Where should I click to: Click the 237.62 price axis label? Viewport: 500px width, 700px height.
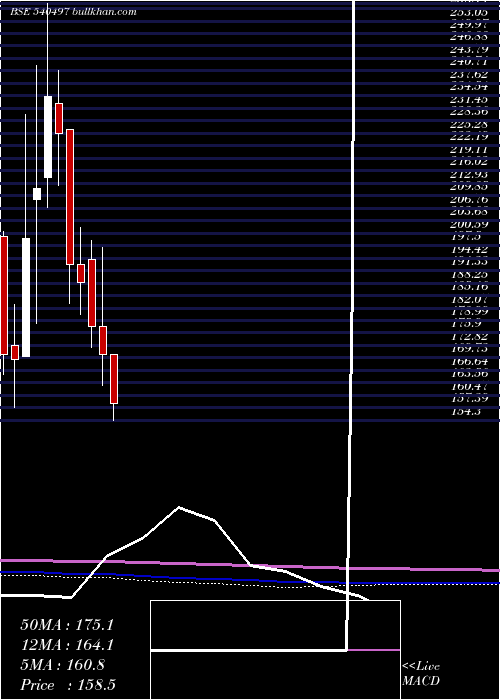pos(468,75)
